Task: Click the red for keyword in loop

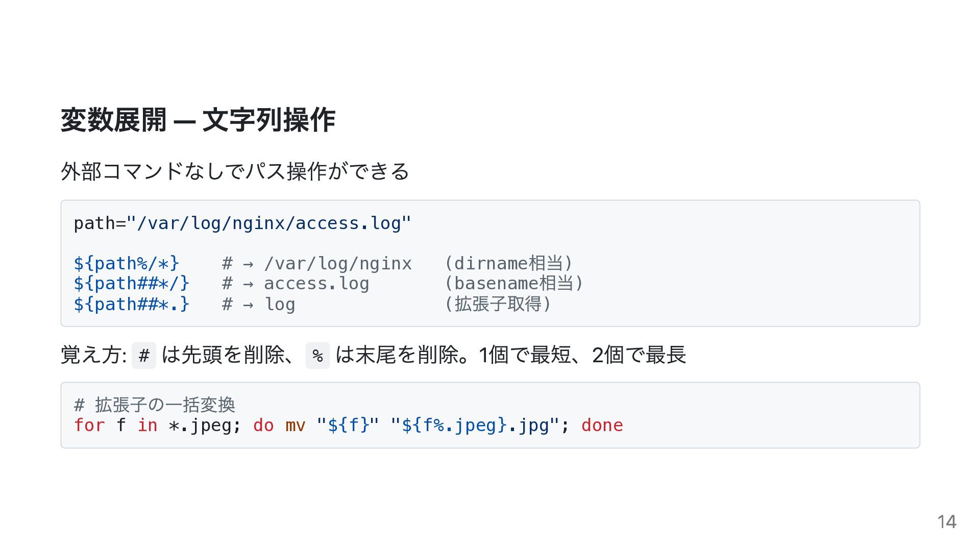Action: coord(89,425)
